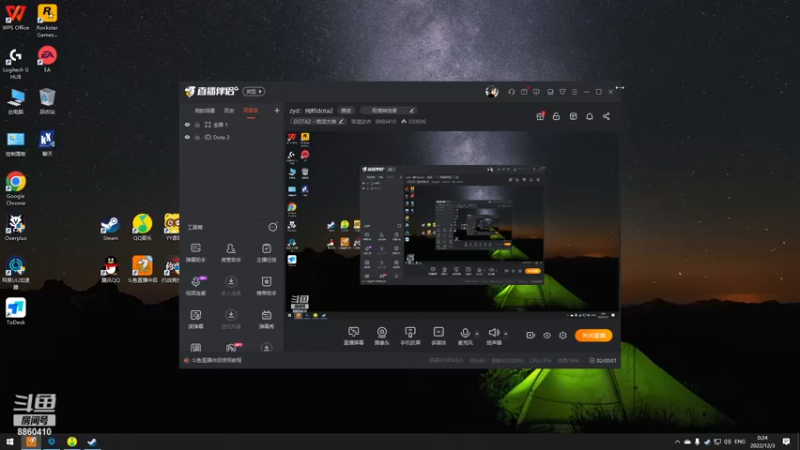Edit the DOTA2 category label

coord(318,121)
